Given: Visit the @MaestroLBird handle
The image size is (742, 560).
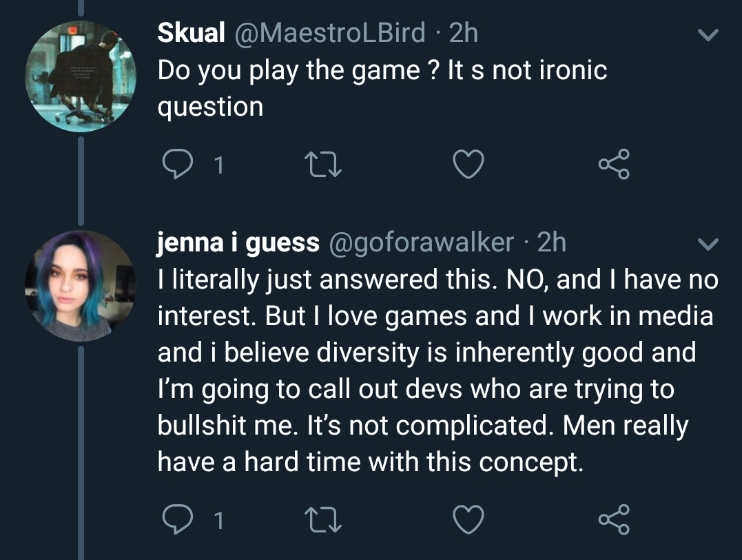Looking at the screenshot, I should pyautogui.click(x=330, y=33).
